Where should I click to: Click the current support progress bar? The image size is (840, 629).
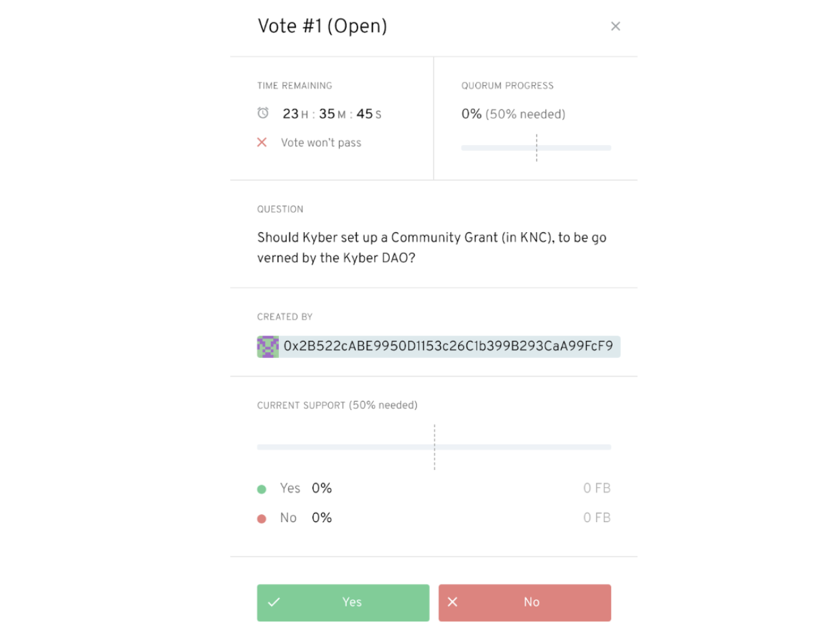coord(434,447)
